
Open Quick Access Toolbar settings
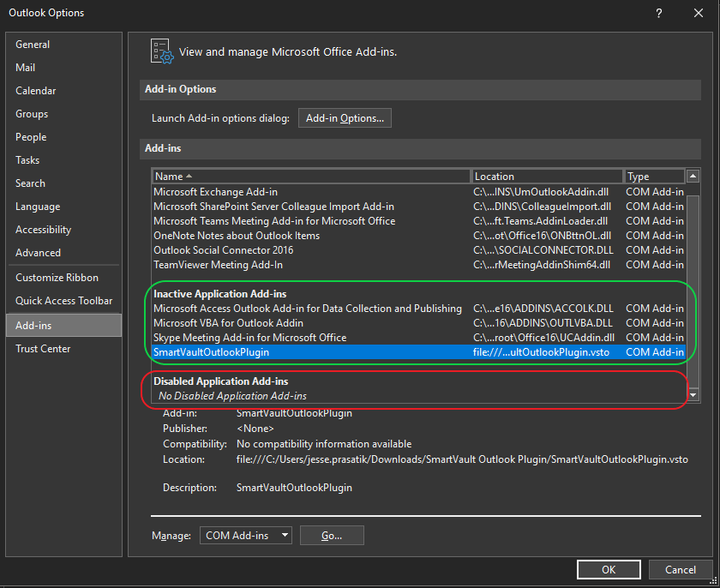63,301
